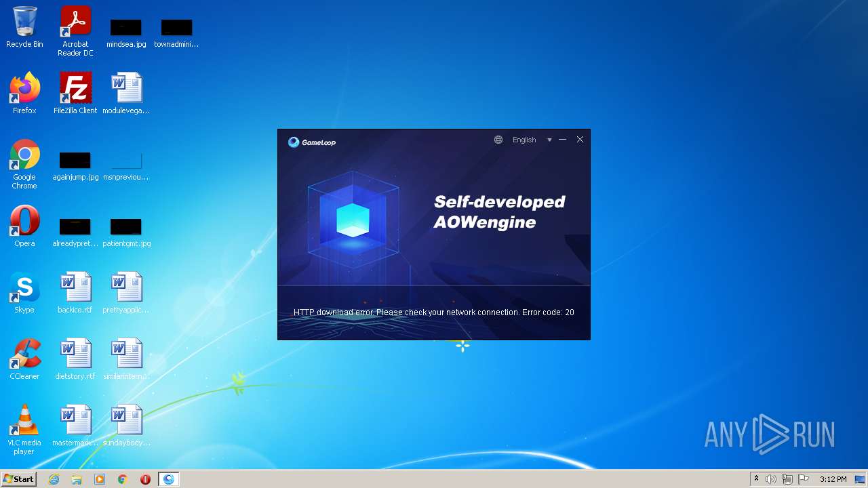
Task: Select againjump.jpg on the desktop
Action: point(75,167)
